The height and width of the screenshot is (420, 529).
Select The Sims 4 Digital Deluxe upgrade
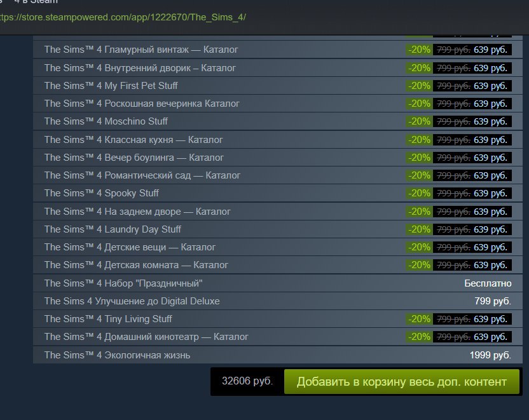pos(278,301)
